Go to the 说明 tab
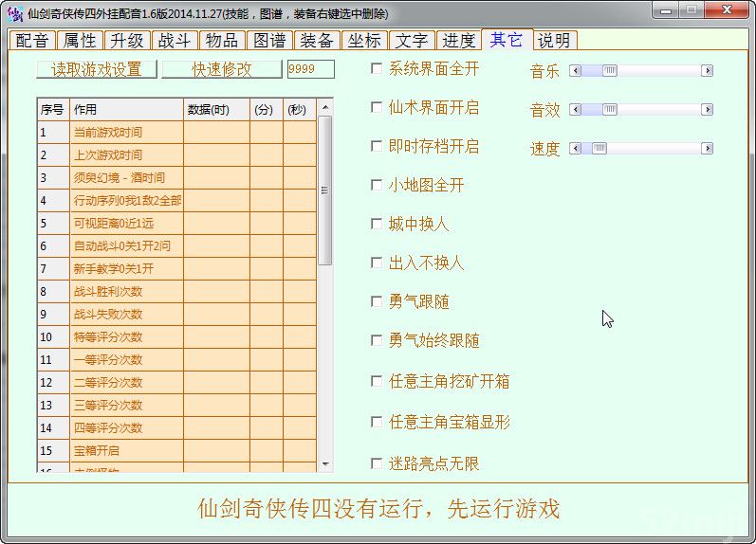The height and width of the screenshot is (544, 756). (554, 41)
